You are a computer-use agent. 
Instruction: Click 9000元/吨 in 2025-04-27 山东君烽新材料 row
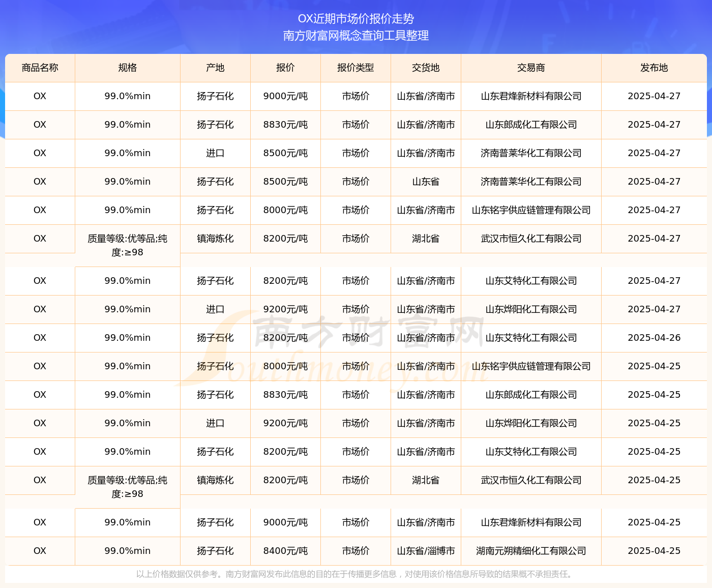[285, 96]
